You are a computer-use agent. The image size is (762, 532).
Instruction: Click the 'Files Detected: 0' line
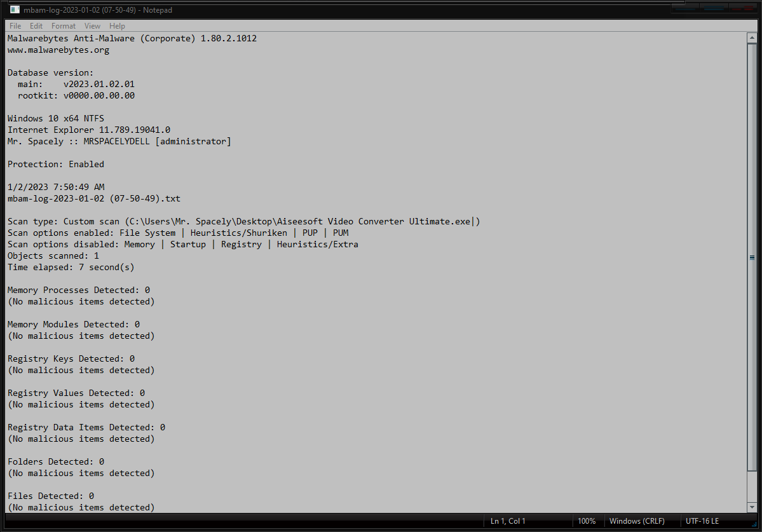pyautogui.click(x=51, y=496)
